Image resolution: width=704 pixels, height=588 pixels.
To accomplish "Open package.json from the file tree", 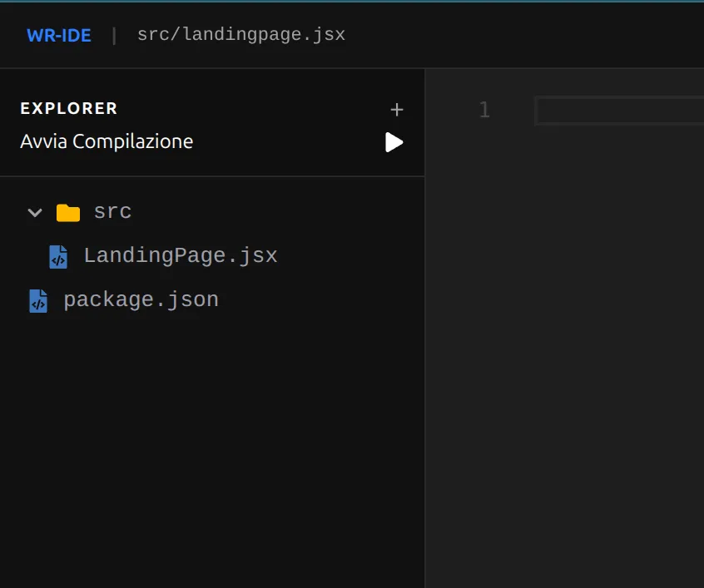I will (141, 300).
